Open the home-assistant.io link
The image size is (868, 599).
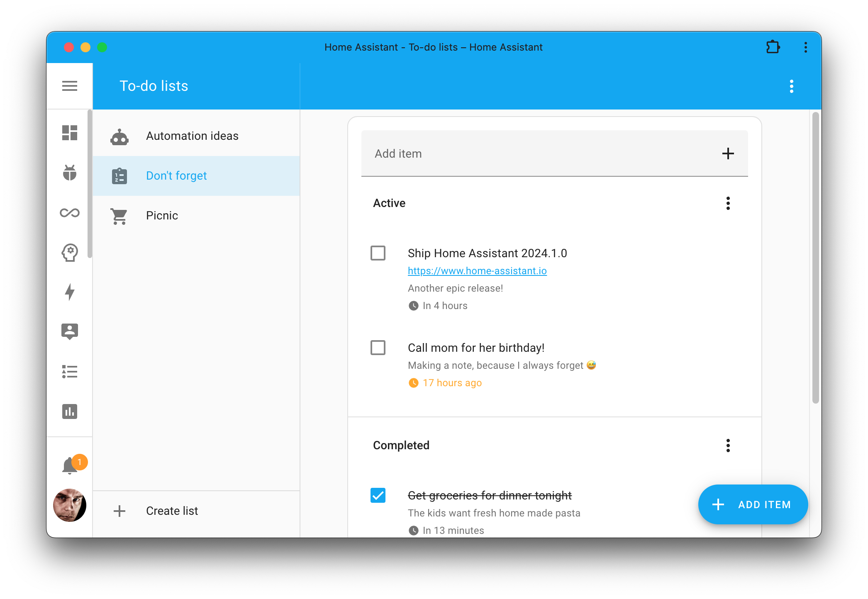pos(477,270)
